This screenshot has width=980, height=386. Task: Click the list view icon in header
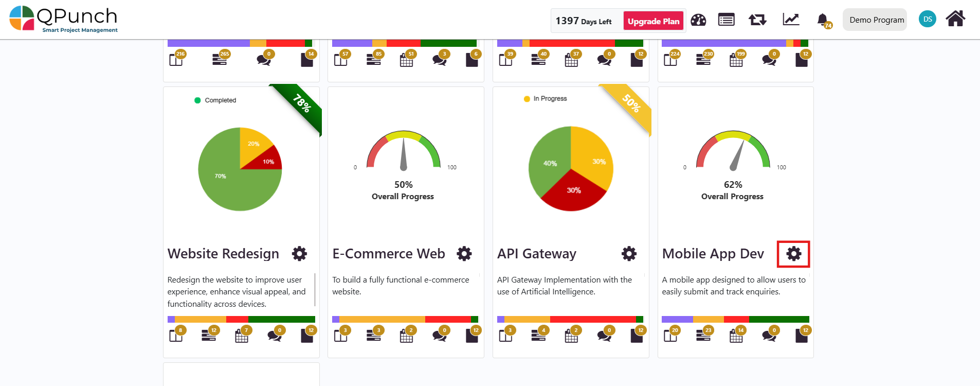[726, 20]
